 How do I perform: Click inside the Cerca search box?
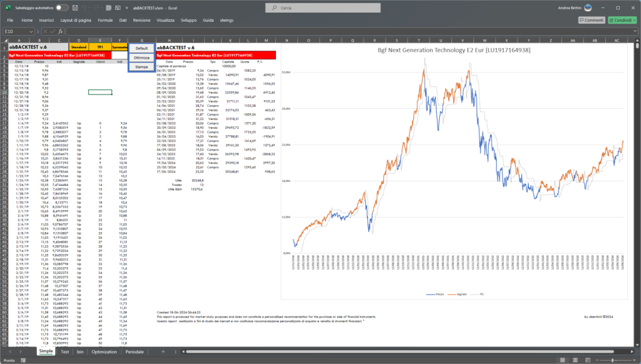click(x=323, y=8)
